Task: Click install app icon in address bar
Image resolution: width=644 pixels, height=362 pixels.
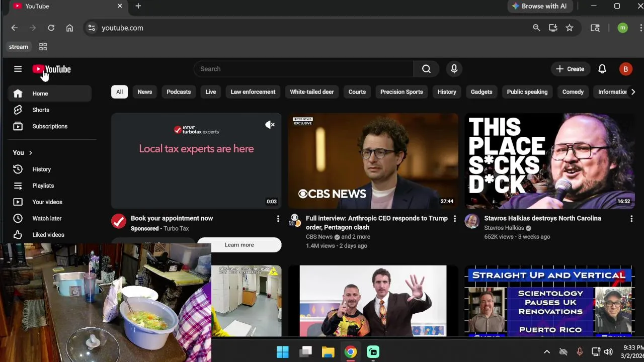Action: pos(553,28)
